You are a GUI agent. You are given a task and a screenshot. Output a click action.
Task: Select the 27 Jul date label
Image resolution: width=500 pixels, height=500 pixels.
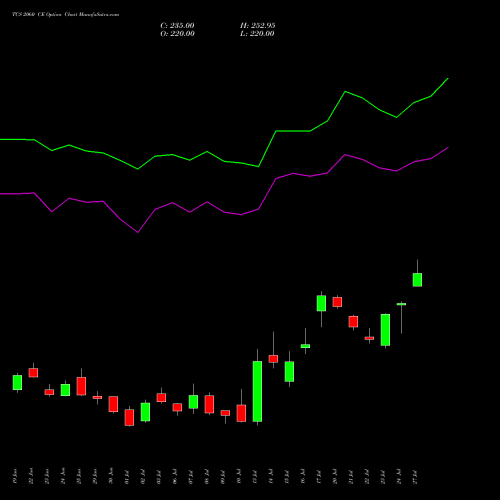[415, 477]
